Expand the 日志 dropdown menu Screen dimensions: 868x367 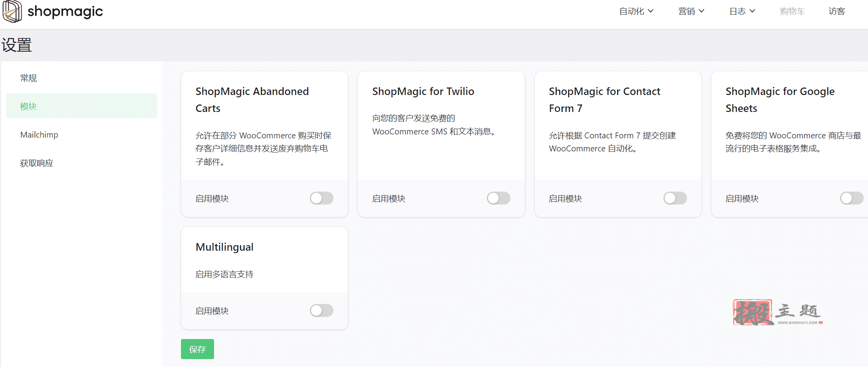pyautogui.click(x=742, y=11)
